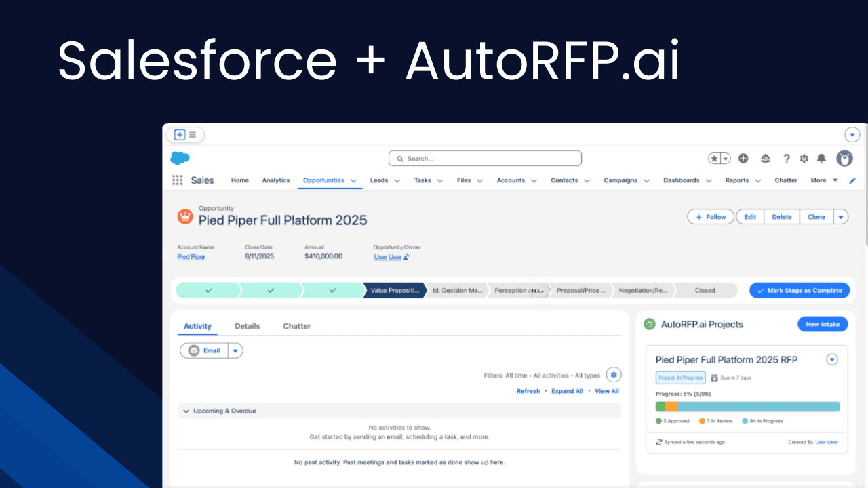
Task: Click the sync icon next to Synced text
Action: [x=659, y=442]
